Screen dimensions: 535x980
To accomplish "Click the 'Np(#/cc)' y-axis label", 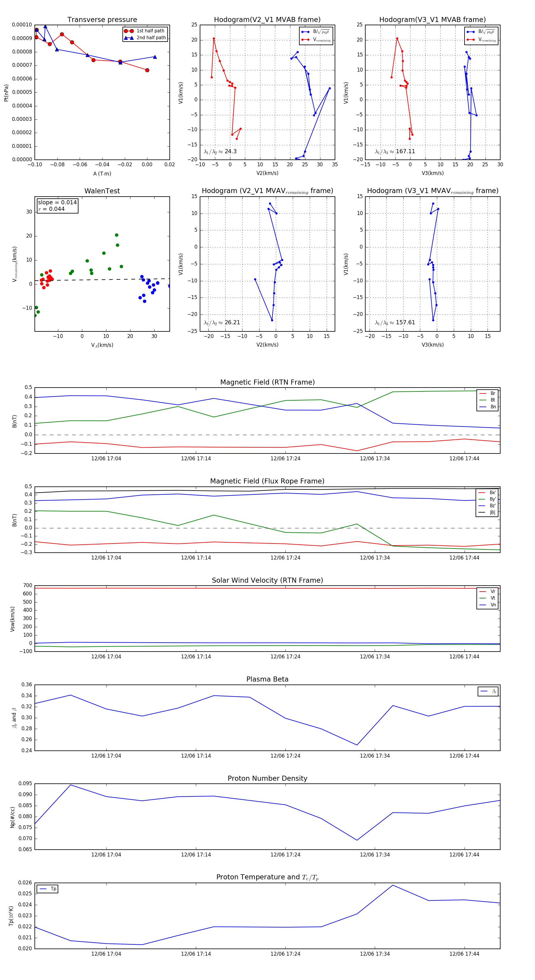I will click(12, 817).
